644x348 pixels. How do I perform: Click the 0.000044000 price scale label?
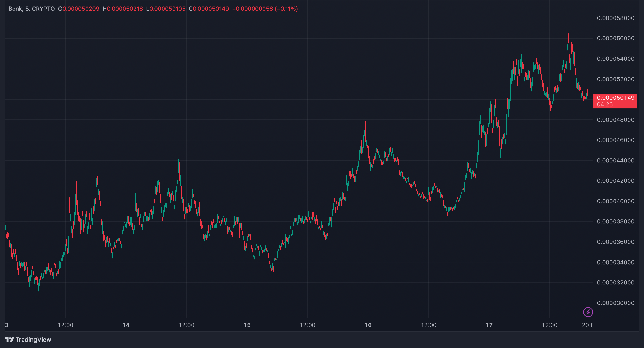615,160
